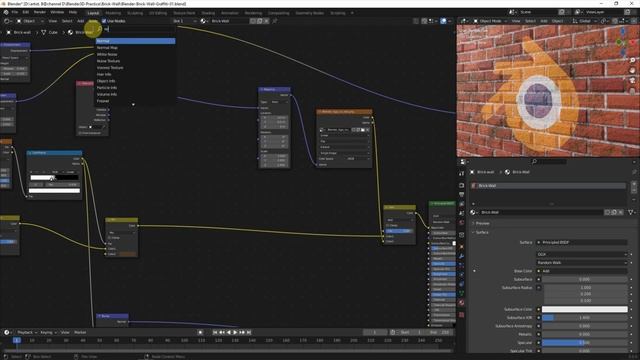
Task: Open Random Walk subsurface method dropdown
Action: (581, 263)
